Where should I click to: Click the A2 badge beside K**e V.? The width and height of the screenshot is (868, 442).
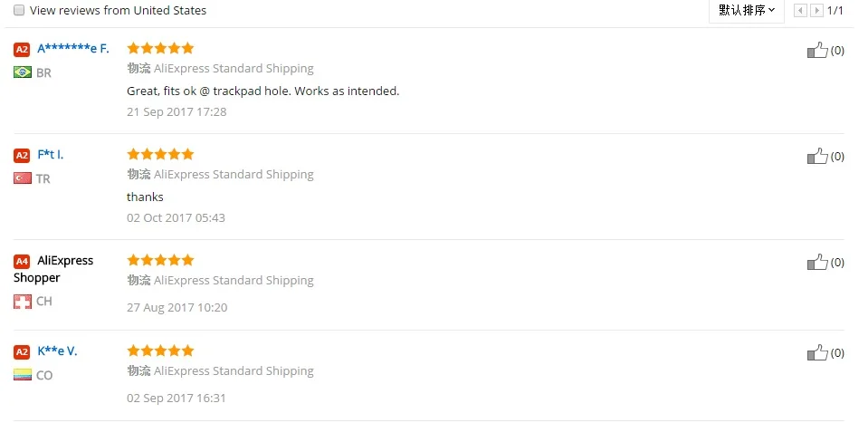coord(22,351)
